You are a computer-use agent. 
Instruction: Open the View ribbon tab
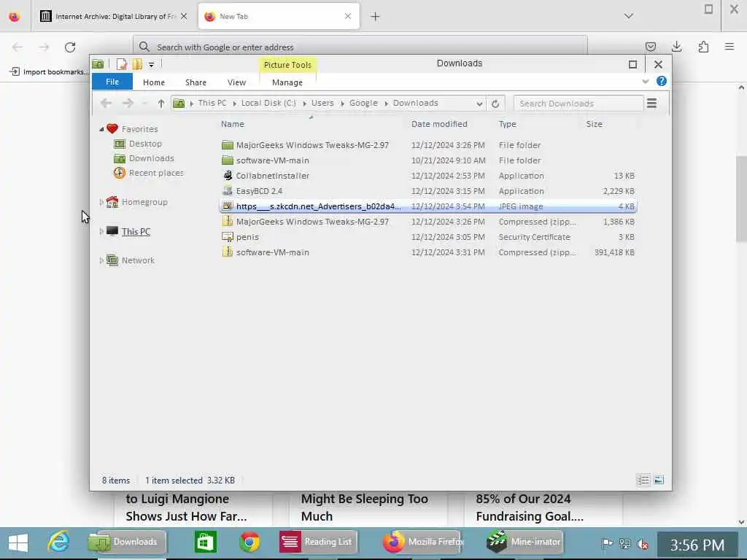[x=236, y=82]
